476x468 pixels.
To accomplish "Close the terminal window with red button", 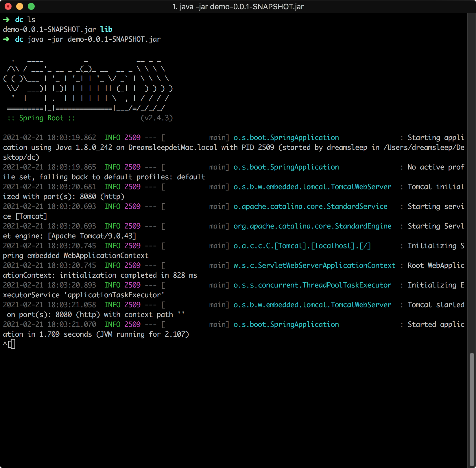I will pos(8,6).
